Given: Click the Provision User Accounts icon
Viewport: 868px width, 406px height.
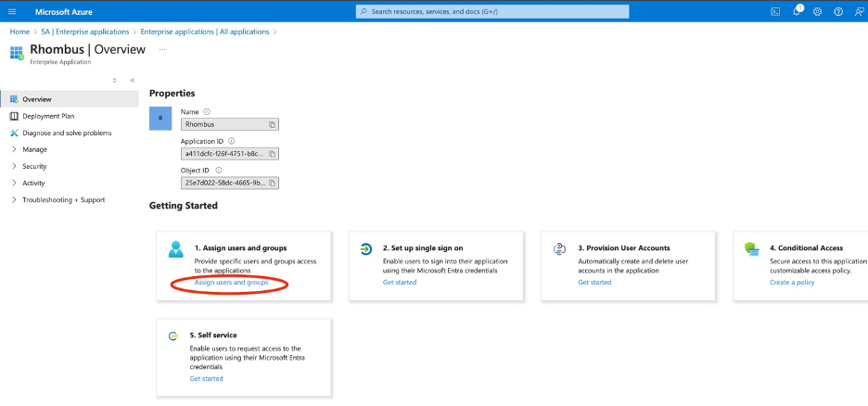Looking at the screenshot, I should [x=559, y=249].
